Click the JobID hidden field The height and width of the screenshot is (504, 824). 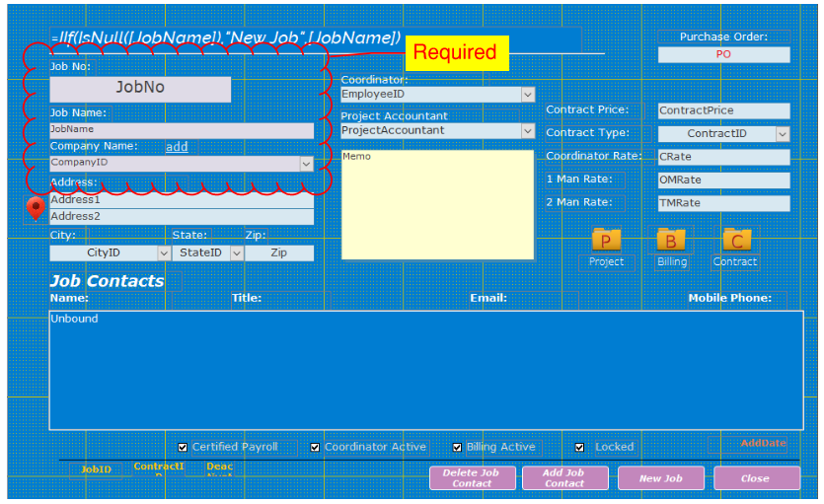pos(96,469)
